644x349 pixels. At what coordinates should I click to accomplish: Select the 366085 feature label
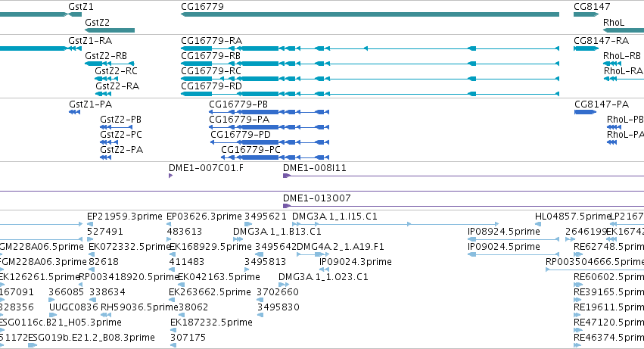point(66,292)
